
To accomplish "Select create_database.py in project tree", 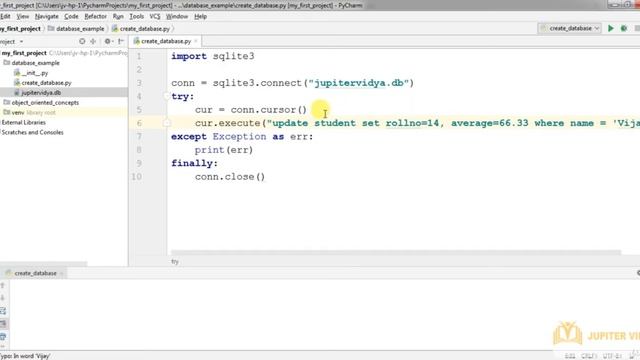I will tap(46, 83).
